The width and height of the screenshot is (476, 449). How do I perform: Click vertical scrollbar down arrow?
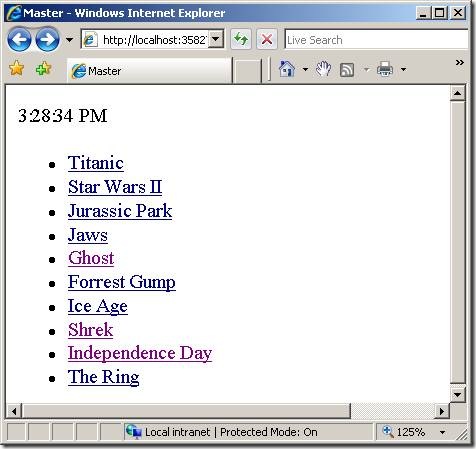457,395
